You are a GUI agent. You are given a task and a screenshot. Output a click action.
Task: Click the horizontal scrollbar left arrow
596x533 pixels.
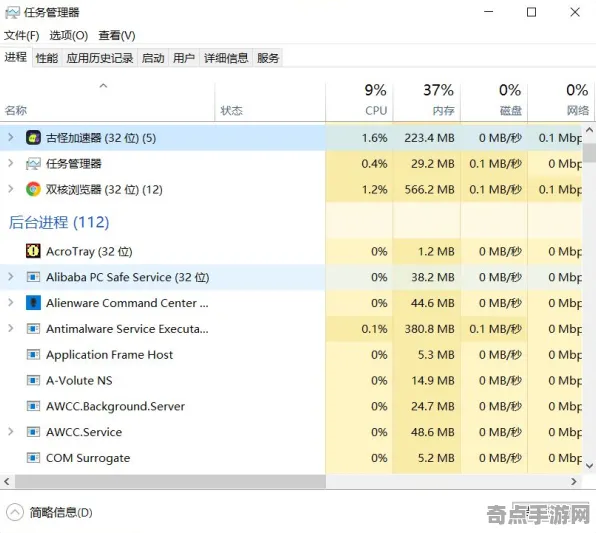(7, 482)
